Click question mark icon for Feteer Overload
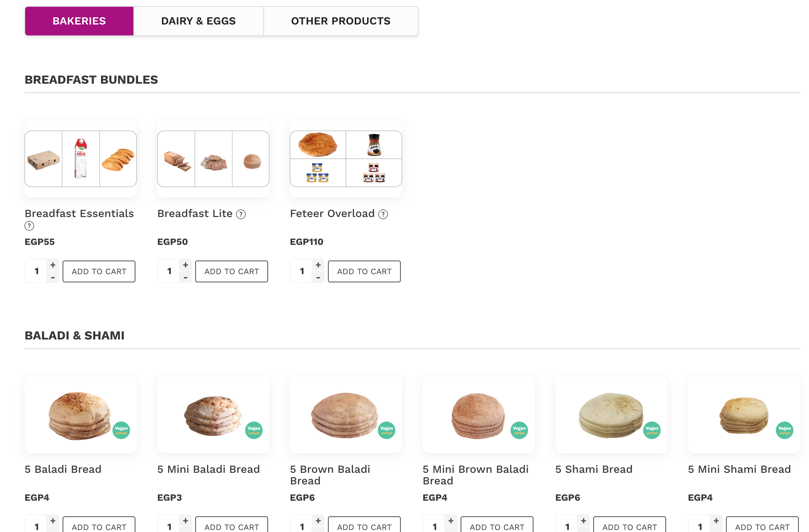The width and height of the screenshot is (809, 532). click(x=383, y=214)
